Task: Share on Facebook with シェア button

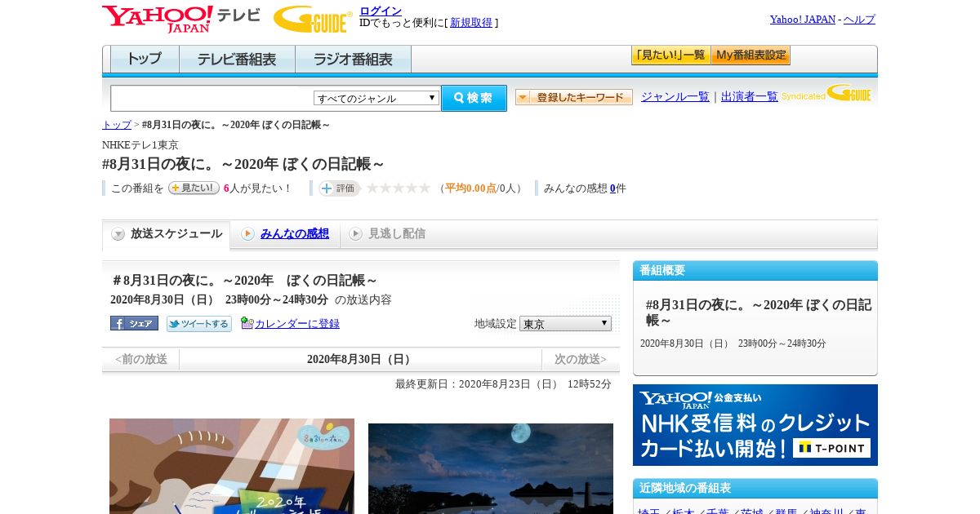Action: tap(134, 323)
